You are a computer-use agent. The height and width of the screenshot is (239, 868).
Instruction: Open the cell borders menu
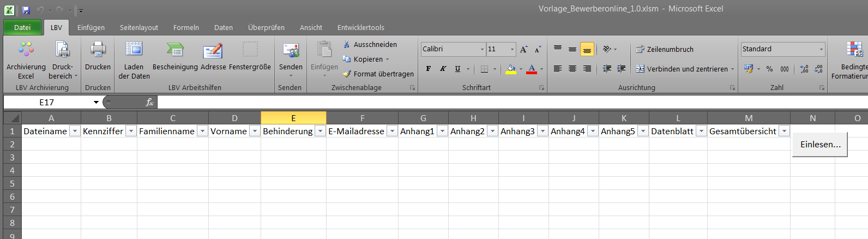(x=495, y=69)
